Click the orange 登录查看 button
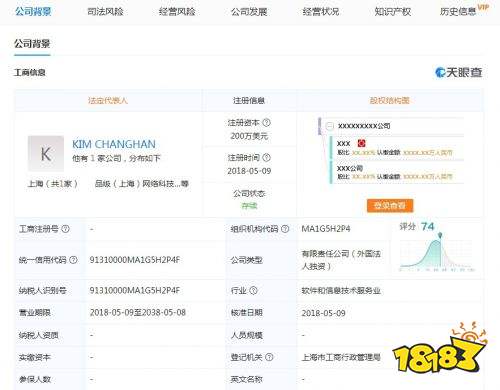The image size is (500, 390). [390, 206]
